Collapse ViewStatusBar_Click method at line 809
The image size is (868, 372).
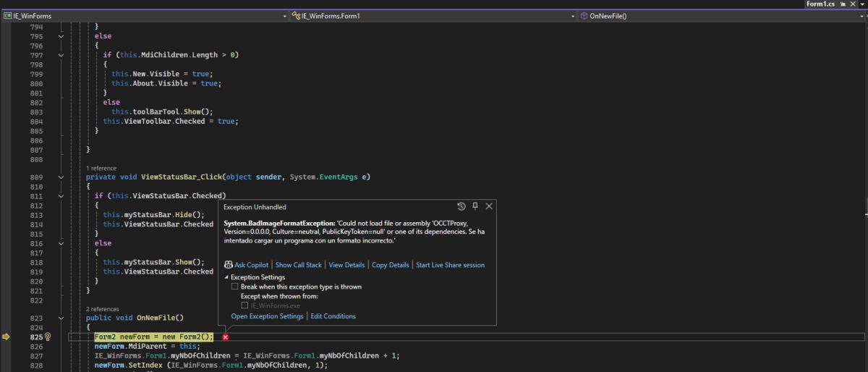point(61,177)
